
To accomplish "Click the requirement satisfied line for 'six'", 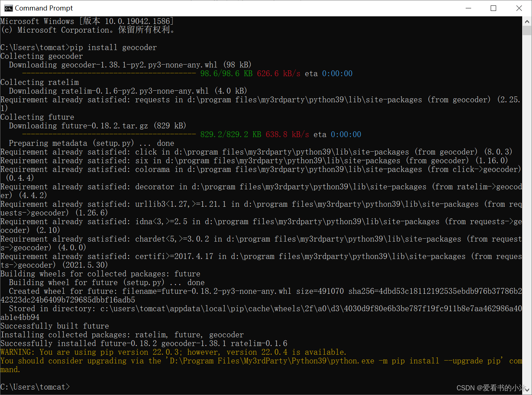I will [254, 161].
